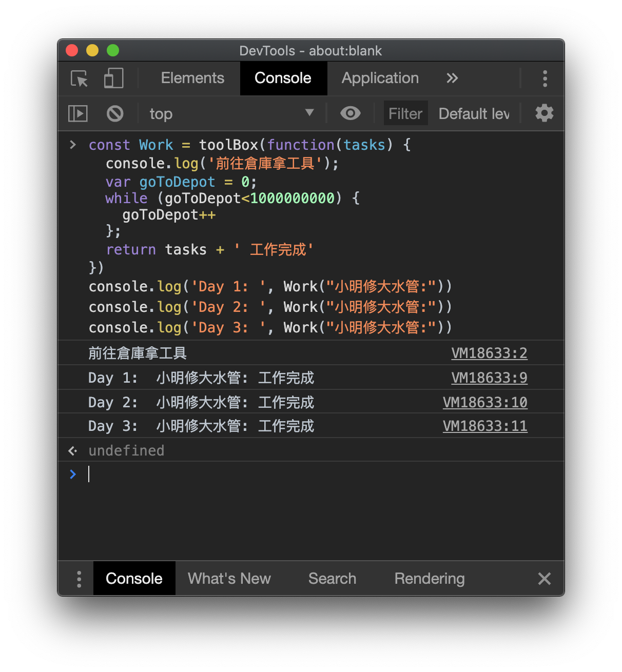
Task: Select the inspect element picker icon
Action: click(x=78, y=78)
